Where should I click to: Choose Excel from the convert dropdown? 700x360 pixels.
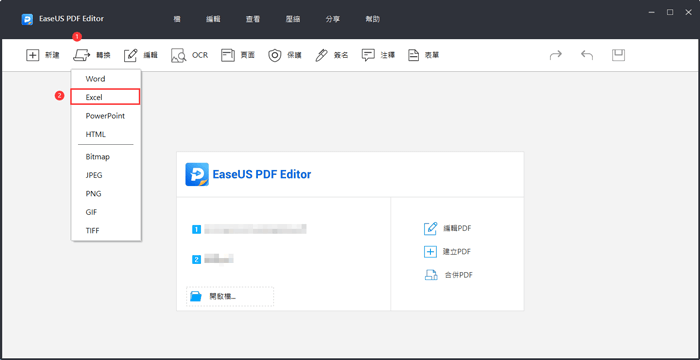tap(105, 97)
